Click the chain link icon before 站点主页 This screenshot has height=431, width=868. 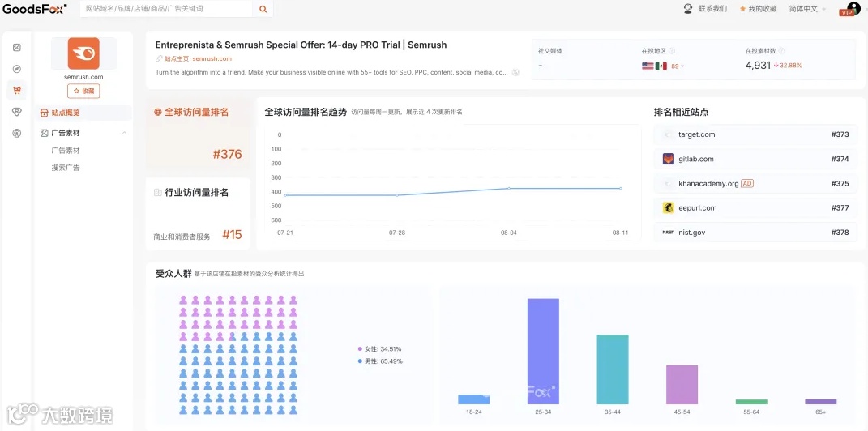point(159,58)
